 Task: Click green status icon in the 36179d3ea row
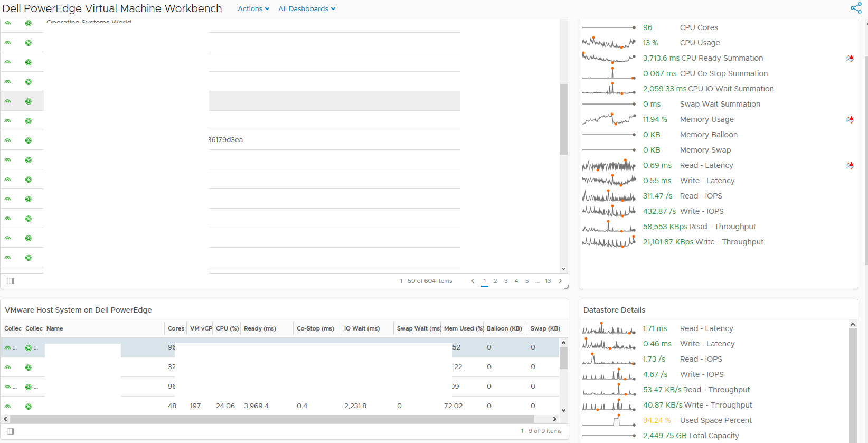(29, 140)
